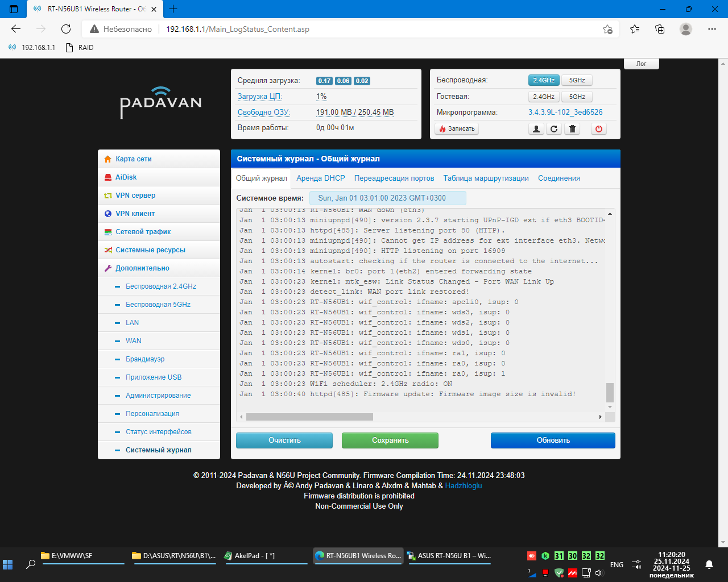The width and height of the screenshot is (728, 582).
Task: Open the Edge profile avatar
Action: [686, 29]
